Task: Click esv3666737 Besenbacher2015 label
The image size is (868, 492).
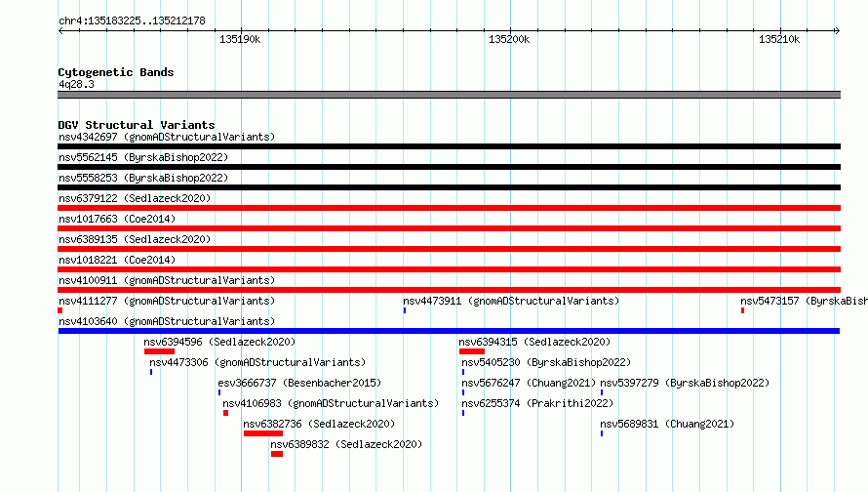Action: point(299,383)
